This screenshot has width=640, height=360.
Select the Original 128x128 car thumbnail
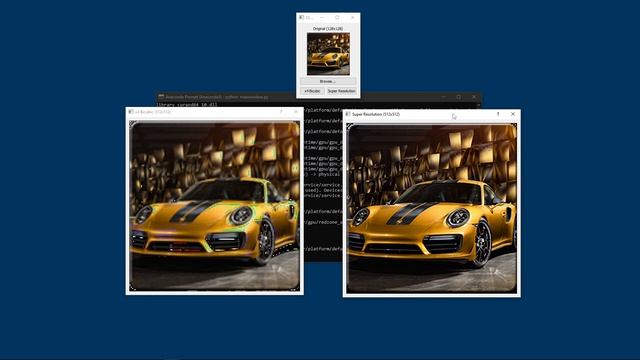(x=328, y=54)
